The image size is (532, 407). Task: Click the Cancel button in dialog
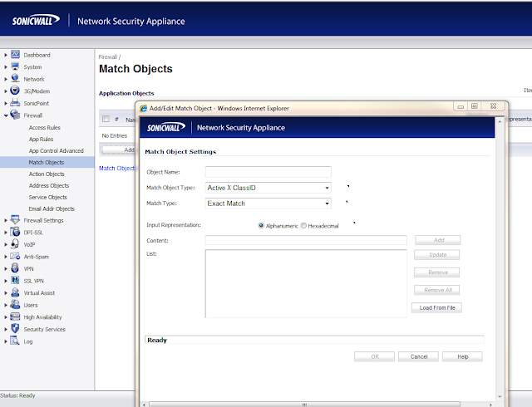[x=418, y=356]
